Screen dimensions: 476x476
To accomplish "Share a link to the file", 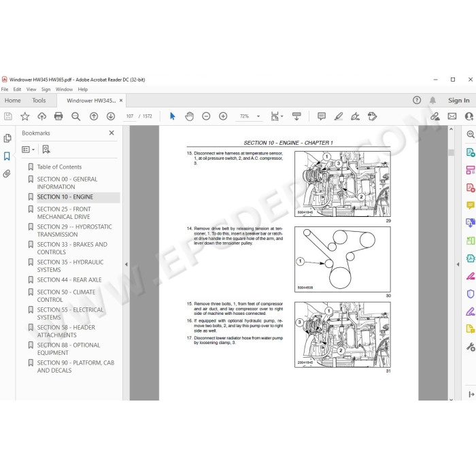I will pyautogui.click(x=435, y=116).
